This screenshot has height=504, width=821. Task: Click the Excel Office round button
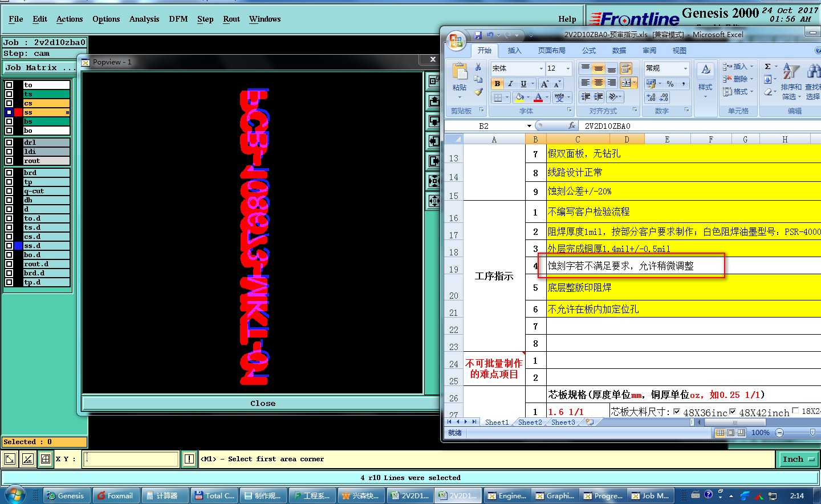pos(456,40)
